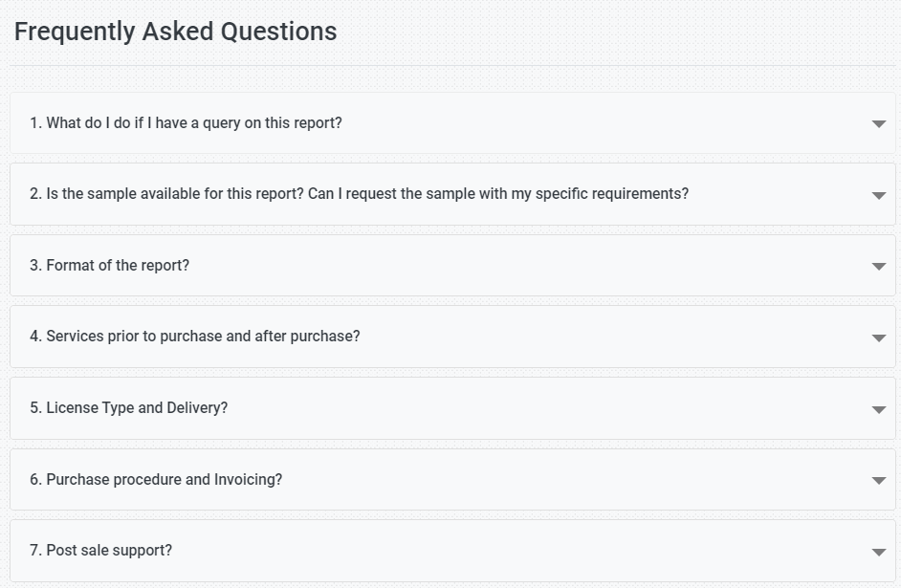
Task: Open "6. Purchase procedure and Invoicing?" item
Action: click(x=156, y=480)
